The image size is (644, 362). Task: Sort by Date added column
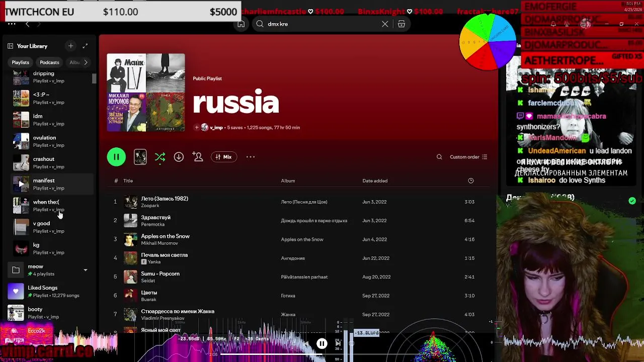375,181
